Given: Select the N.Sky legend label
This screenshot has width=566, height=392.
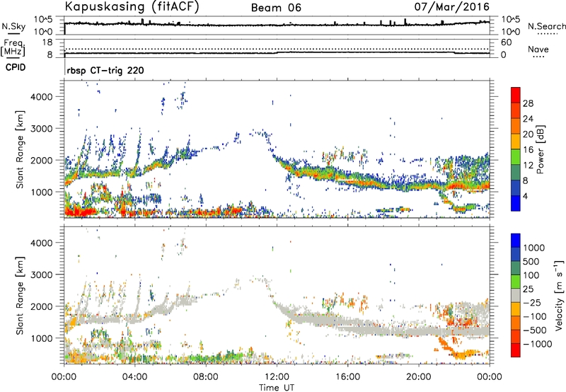Looking at the screenshot, I should click(x=13, y=26).
